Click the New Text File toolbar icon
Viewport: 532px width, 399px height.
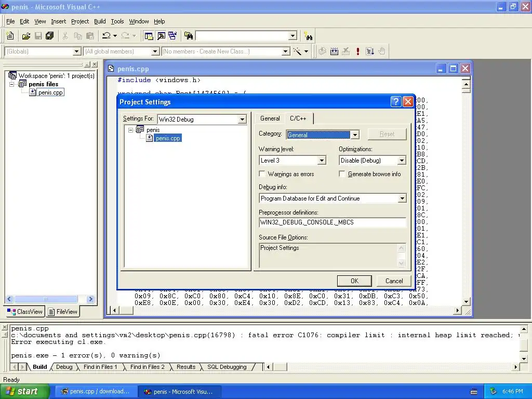click(10, 36)
